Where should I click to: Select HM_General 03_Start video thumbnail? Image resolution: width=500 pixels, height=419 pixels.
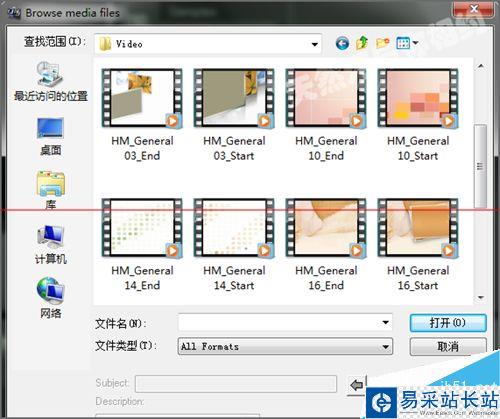pyautogui.click(x=234, y=98)
